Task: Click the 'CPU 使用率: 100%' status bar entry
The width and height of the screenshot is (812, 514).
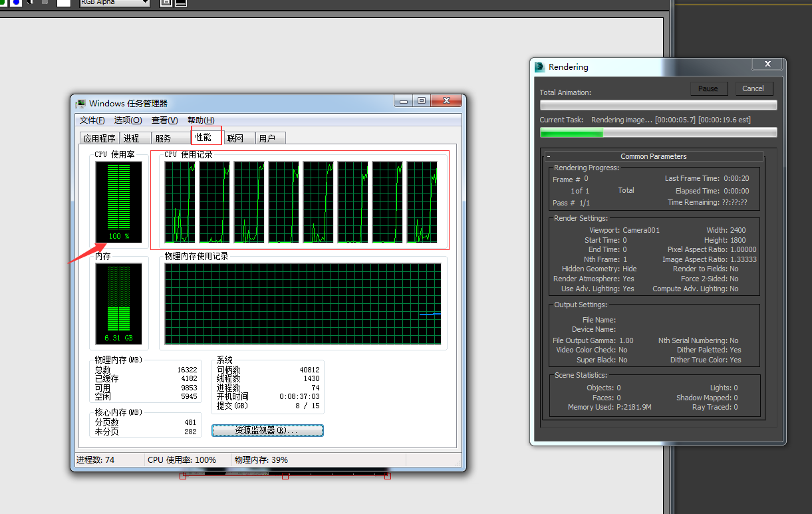Action: click(x=182, y=459)
